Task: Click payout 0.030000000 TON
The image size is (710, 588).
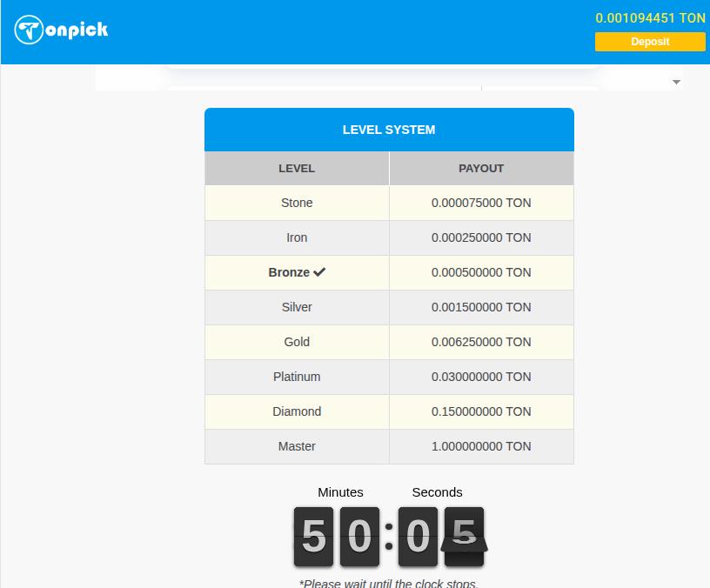Action: tap(481, 377)
